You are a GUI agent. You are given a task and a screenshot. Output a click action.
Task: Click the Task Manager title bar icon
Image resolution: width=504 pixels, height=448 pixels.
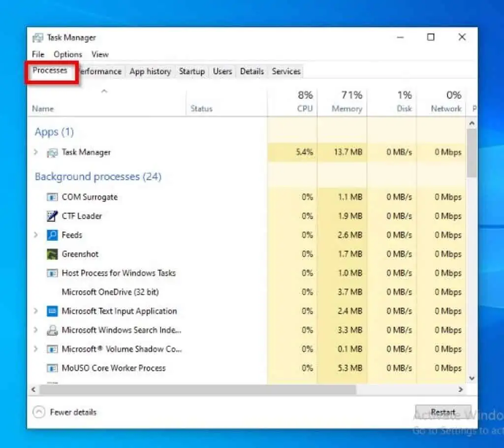click(x=37, y=38)
